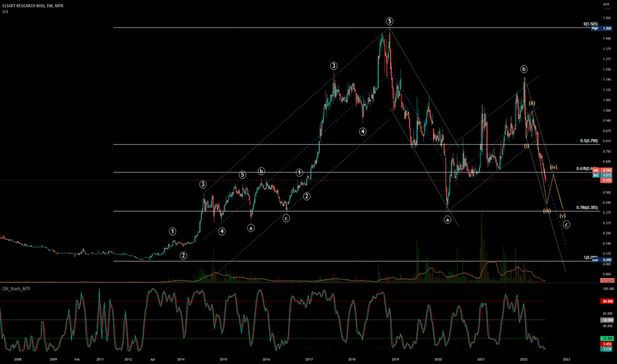The image size is (617, 364).
Task: Select the orange (iv) wave label
Action: coord(553,167)
